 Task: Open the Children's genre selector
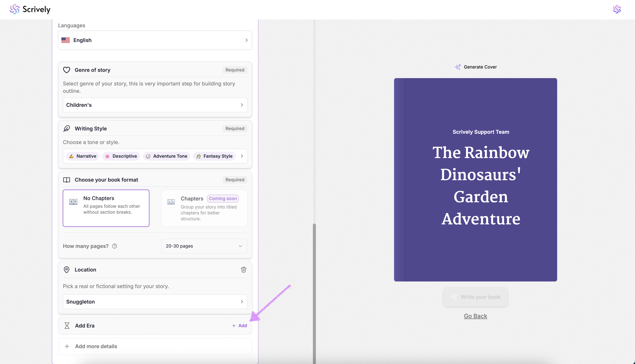point(155,105)
